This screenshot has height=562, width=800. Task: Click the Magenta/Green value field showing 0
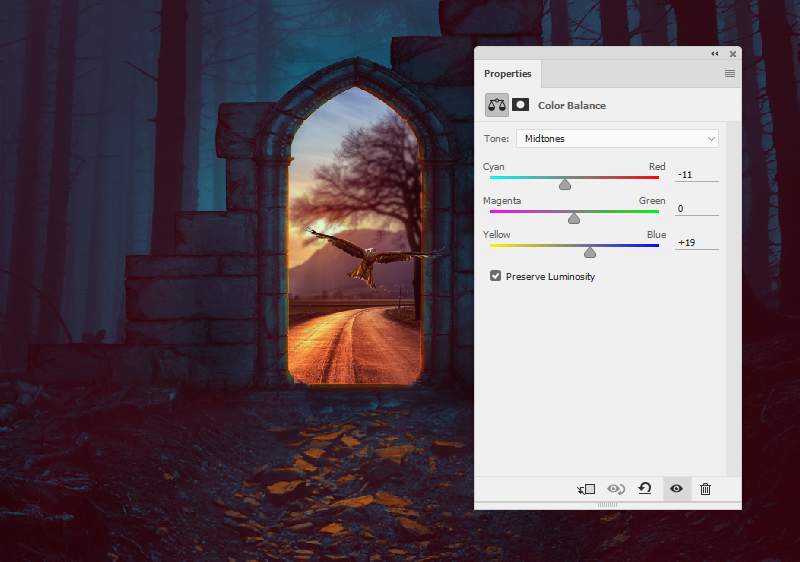click(696, 209)
